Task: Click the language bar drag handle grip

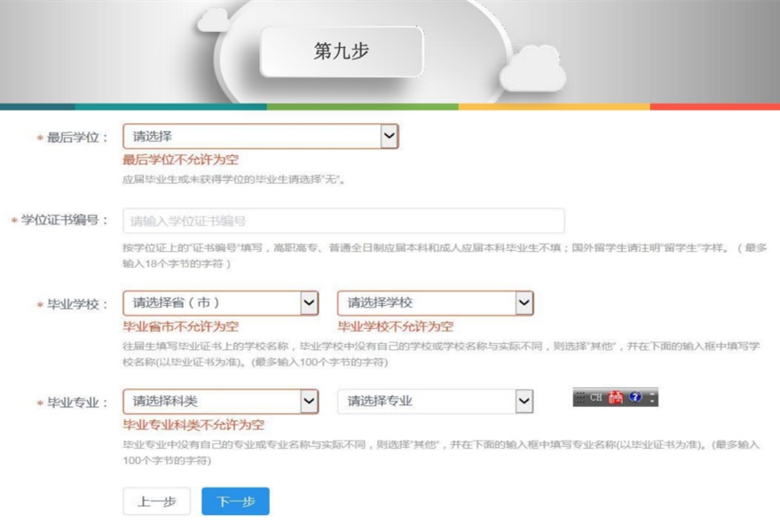Action: point(580,398)
